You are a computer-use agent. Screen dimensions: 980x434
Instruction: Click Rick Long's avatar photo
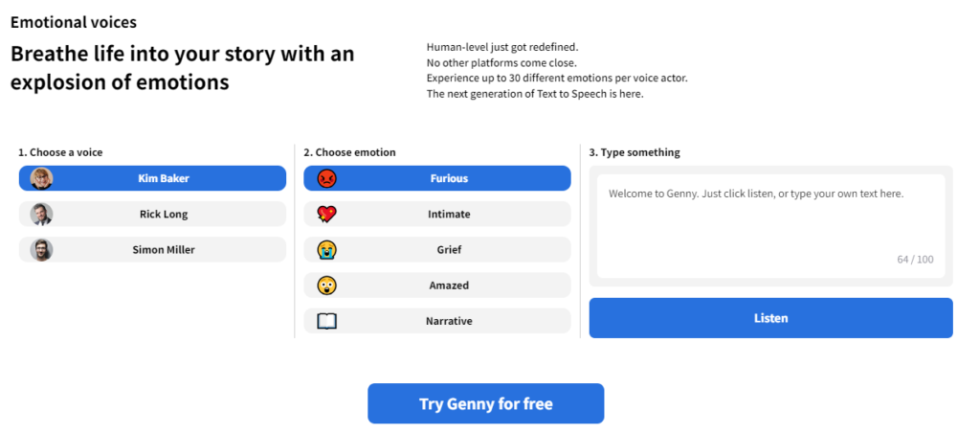tap(41, 214)
